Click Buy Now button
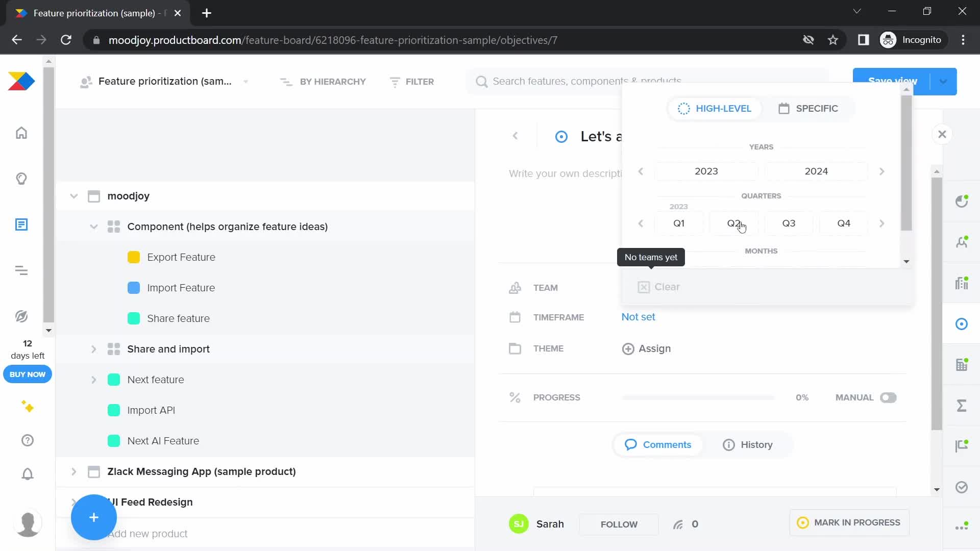The image size is (980, 551). (28, 374)
